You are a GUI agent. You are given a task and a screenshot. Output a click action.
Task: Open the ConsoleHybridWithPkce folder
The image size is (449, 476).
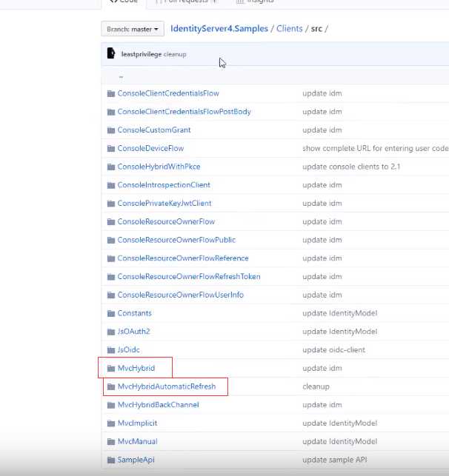(159, 167)
